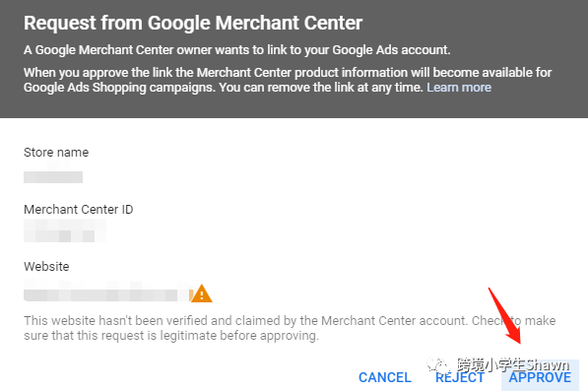Click the unverified website warning message
The image size is (588, 391).
290,328
